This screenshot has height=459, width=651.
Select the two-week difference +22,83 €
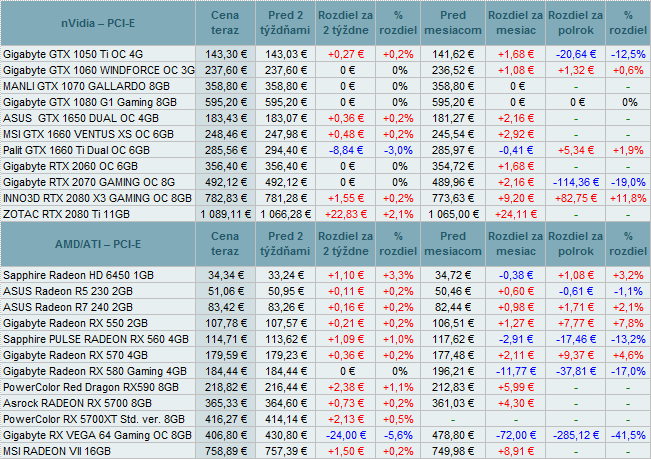[346, 215]
